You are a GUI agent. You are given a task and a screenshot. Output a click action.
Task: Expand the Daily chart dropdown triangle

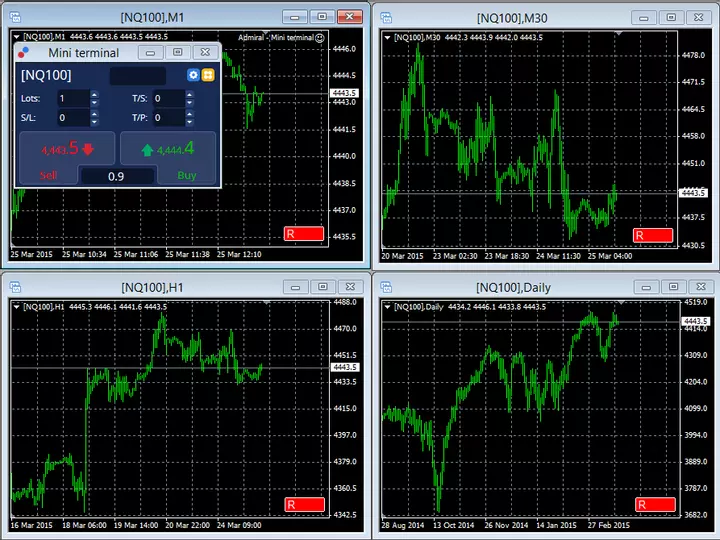(x=388, y=307)
